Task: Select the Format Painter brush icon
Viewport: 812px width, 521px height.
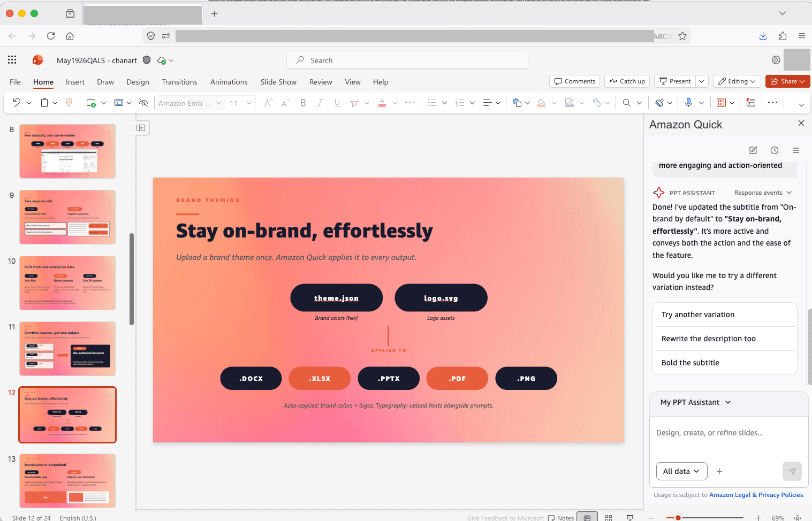Action: [x=69, y=103]
